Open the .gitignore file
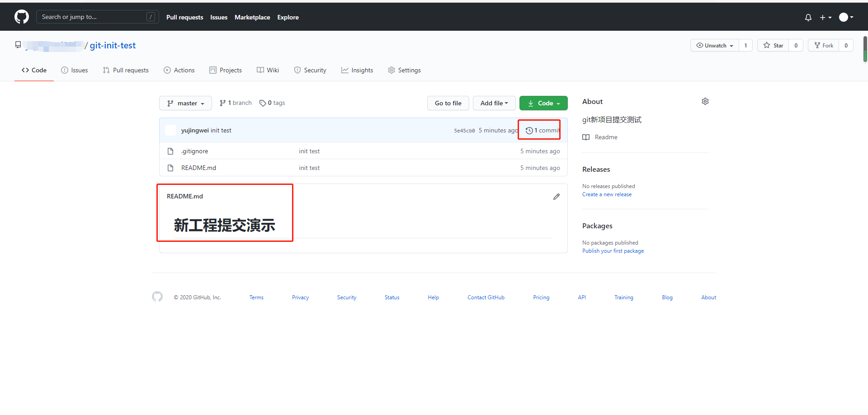Screen dimensions: 868x415 coord(195,151)
